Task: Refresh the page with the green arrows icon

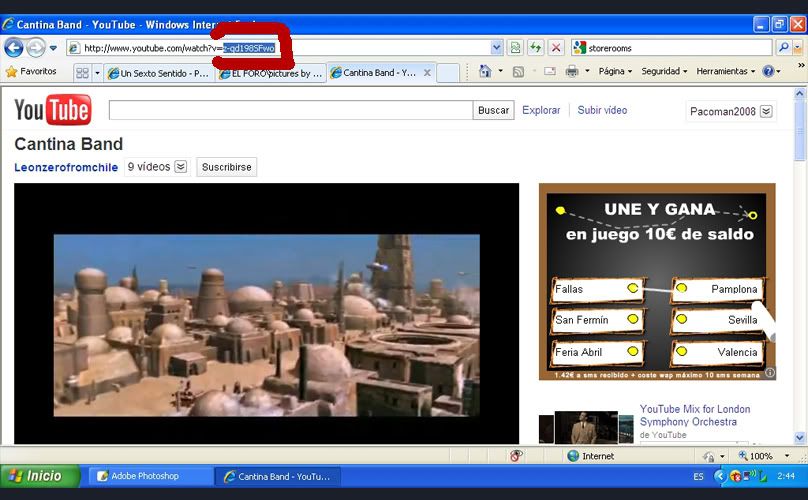Action: [x=535, y=48]
